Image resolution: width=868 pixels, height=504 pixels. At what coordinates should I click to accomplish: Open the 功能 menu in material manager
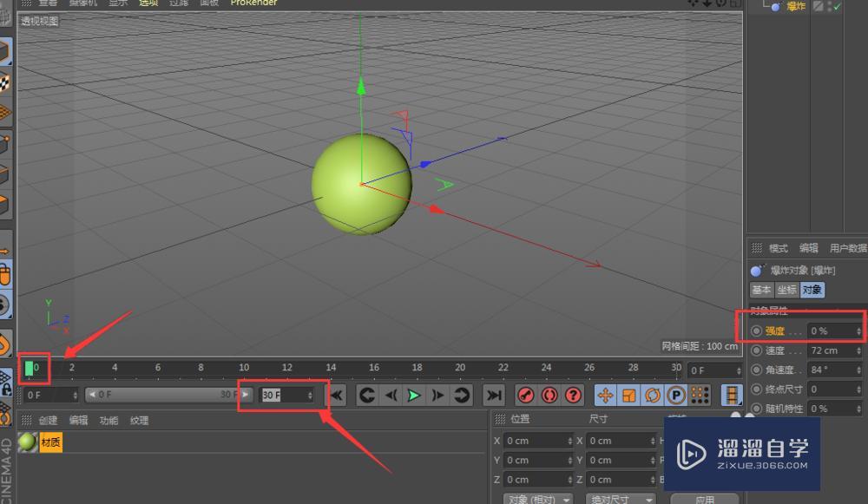click(108, 421)
